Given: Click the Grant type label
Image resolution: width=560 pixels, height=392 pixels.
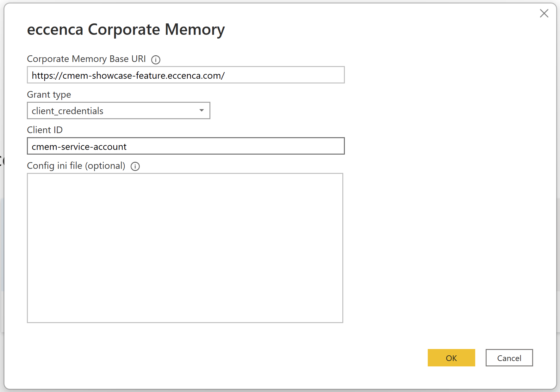Looking at the screenshot, I should tap(49, 95).
